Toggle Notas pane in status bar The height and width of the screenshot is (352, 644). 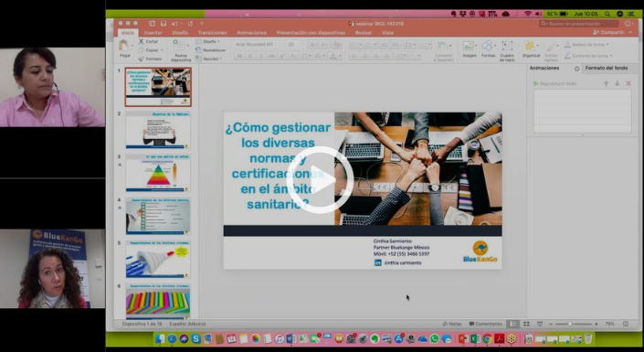(x=452, y=324)
